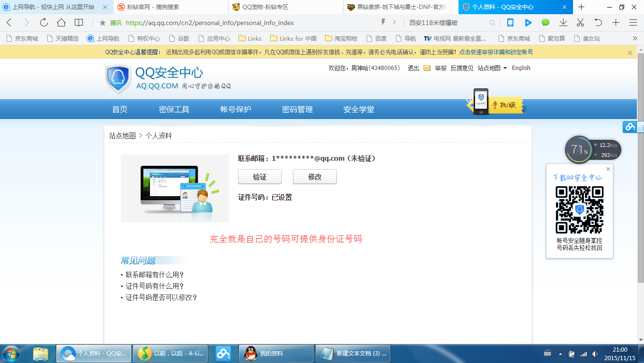The width and height of the screenshot is (644, 363).
Task: Click the 站点地图 breadcrumb link
Action: (122, 136)
